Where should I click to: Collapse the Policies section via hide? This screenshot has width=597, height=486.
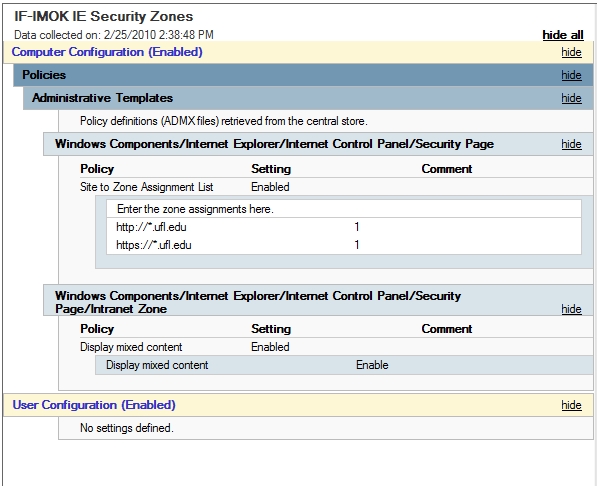point(571,75)
